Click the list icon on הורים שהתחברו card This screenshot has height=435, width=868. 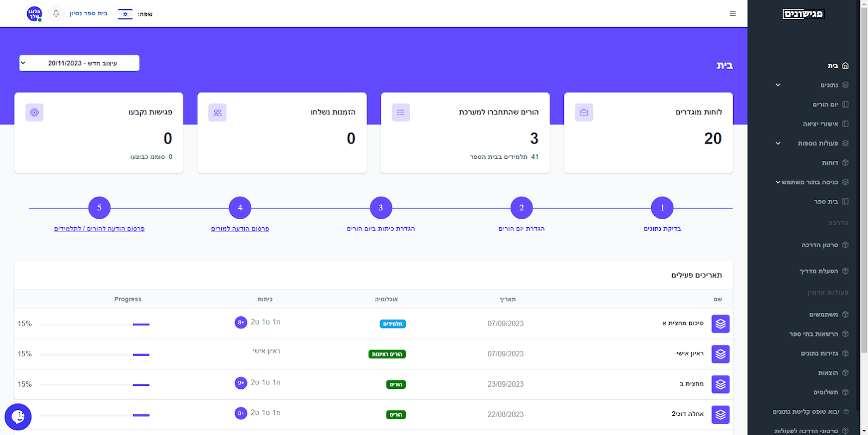tap(401, 113)
